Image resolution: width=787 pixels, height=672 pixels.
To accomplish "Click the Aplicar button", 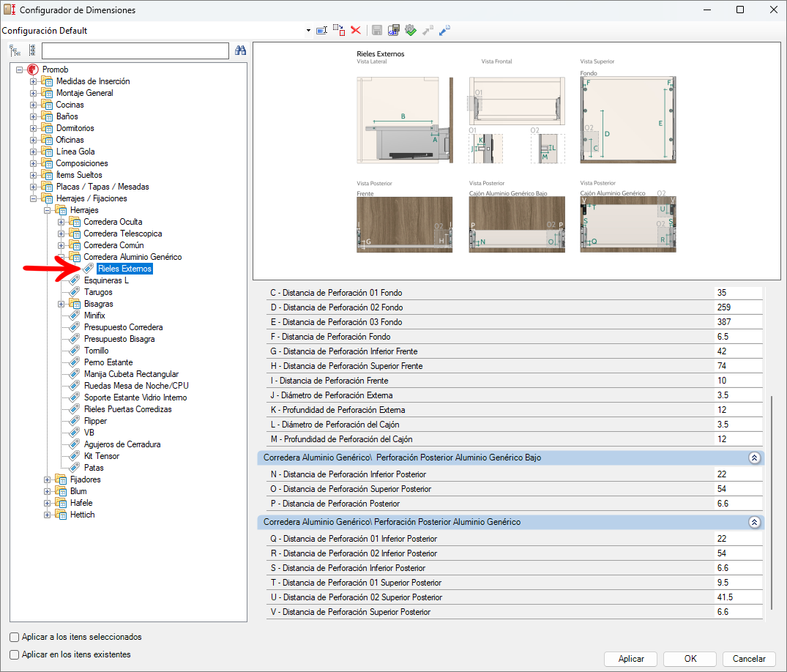I will (631, 658).
